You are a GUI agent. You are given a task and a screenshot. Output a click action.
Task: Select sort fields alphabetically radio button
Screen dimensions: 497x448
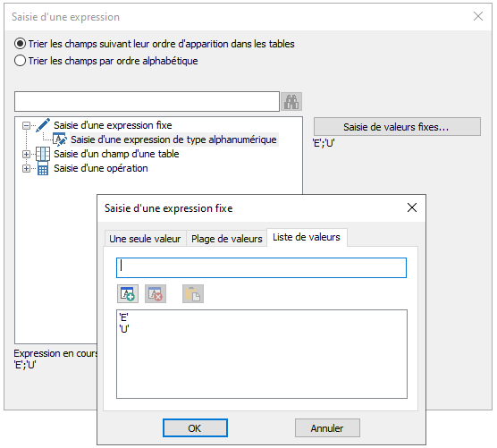[20, 61]
